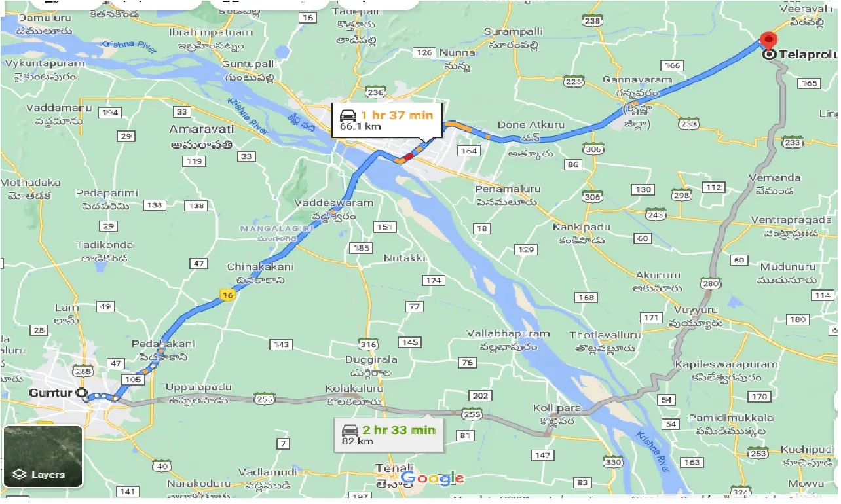Click the highway 236 shield marker
841x504 pixels.
(375, 93)
